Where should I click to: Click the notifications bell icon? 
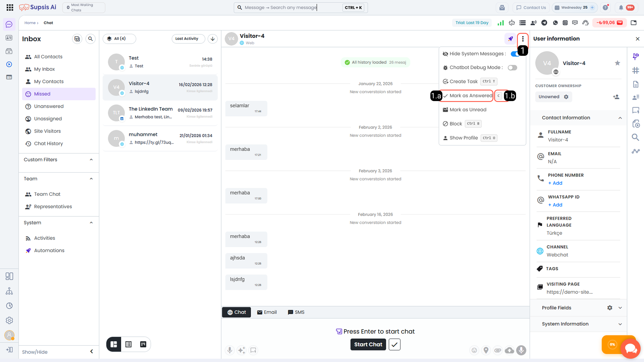point(621,8)
